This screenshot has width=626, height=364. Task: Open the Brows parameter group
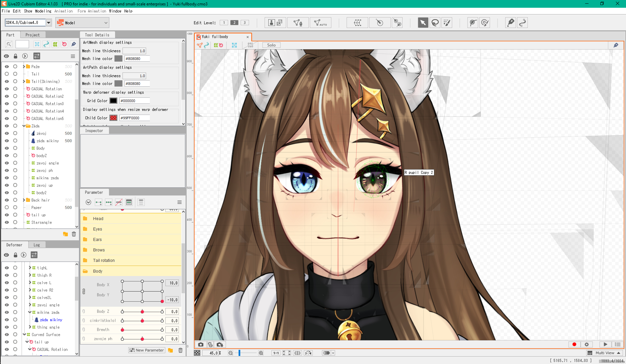tap(131, 250)
